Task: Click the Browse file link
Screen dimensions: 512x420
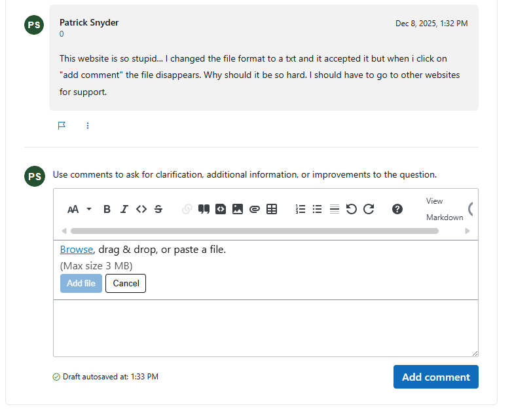Action: click(77, 250)
